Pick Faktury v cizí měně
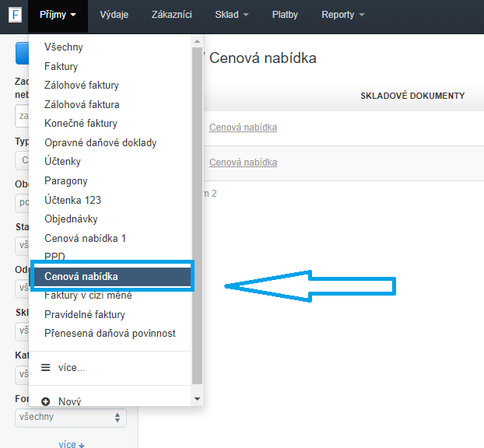Screen dimensions: 484x448 88,296
